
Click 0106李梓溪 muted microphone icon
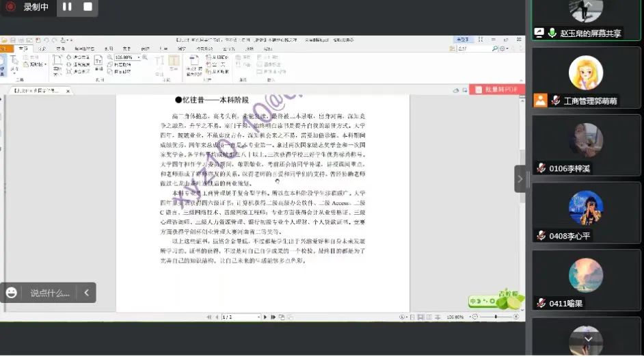(x=541, y=168)
